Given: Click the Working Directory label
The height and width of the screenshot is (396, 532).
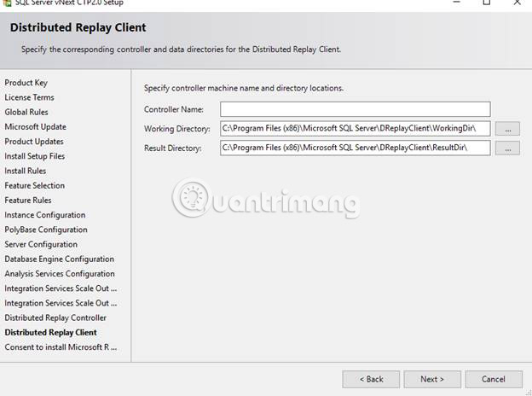Looking at the screenshot, I should pyautogui.click(x=176, y=129).
